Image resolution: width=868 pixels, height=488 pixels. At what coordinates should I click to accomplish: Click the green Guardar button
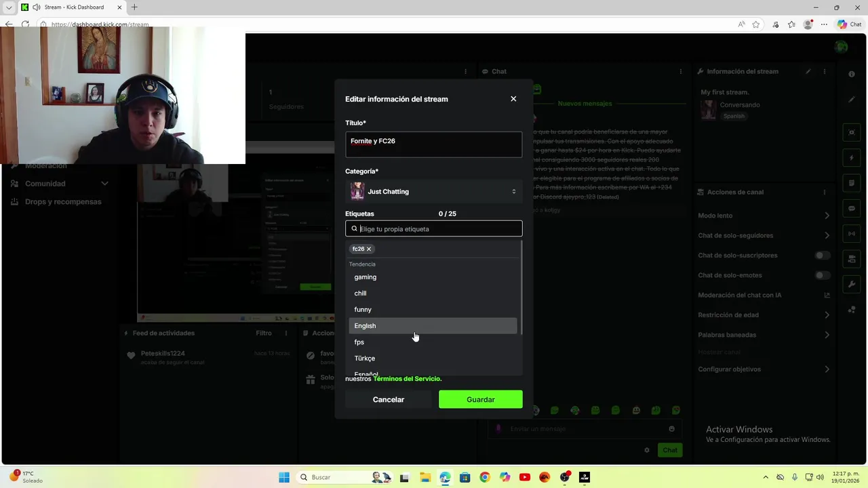[480, 399]
